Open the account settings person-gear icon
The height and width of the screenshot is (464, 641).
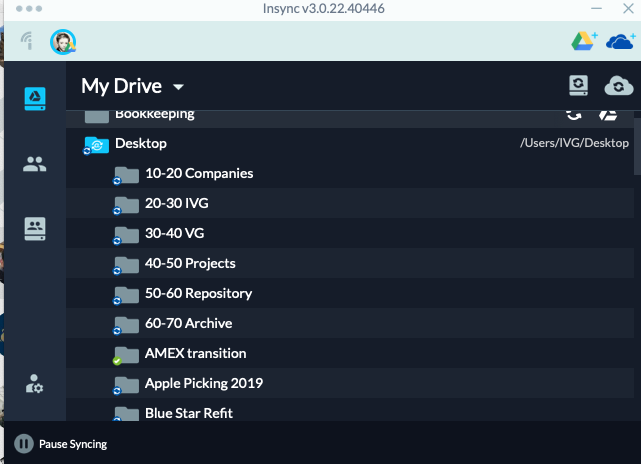point(35,384)
